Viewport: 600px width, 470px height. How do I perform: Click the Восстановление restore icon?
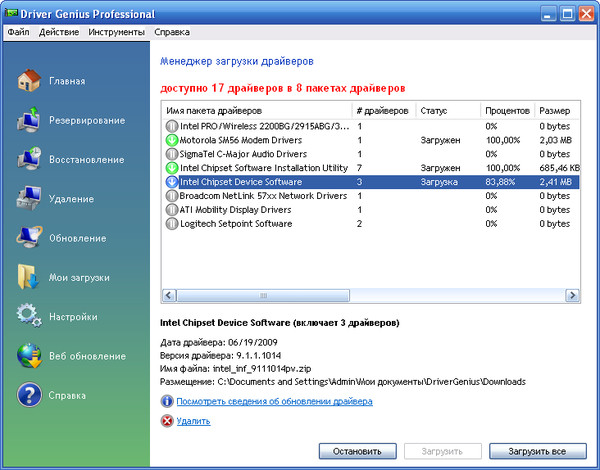coord(29,159)
